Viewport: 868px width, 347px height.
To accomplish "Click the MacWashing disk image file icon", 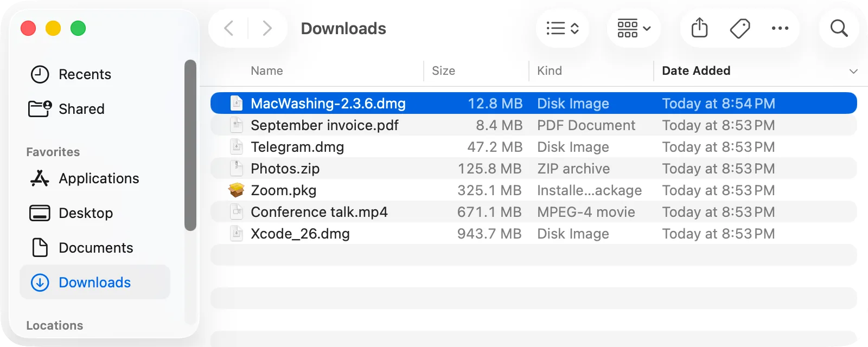I will click(237, 103).
